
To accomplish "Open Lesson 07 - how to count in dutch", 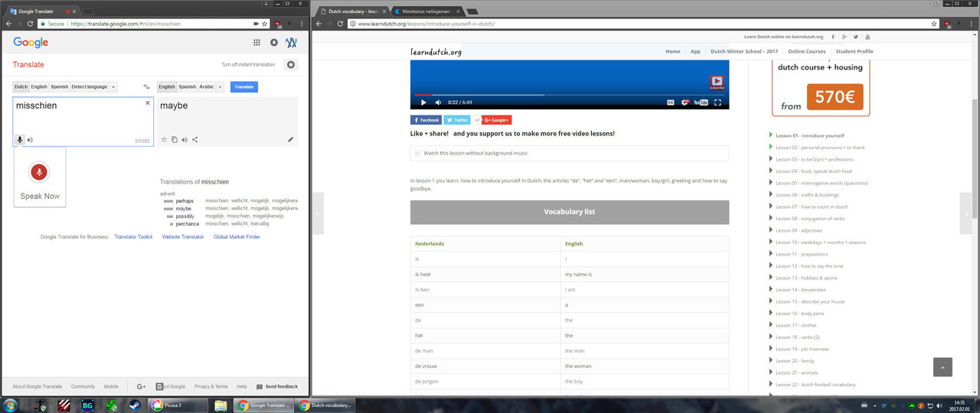I will [812, 206].
